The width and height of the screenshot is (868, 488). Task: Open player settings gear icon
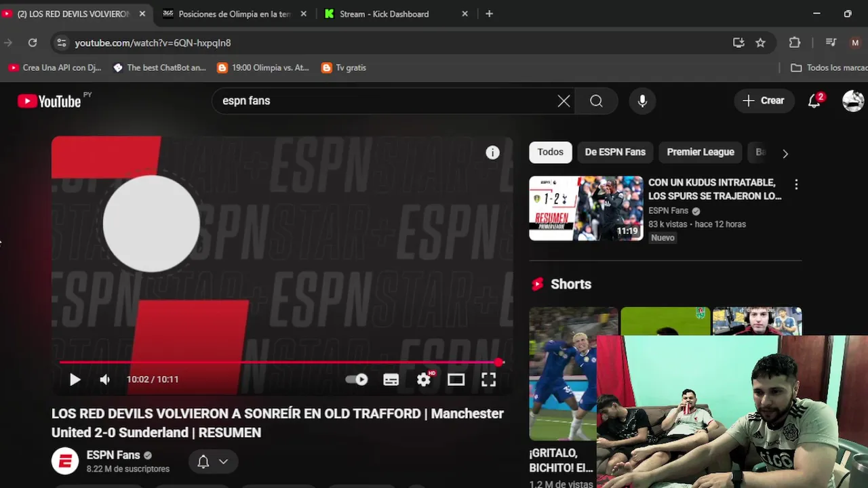tap(425, 380)
